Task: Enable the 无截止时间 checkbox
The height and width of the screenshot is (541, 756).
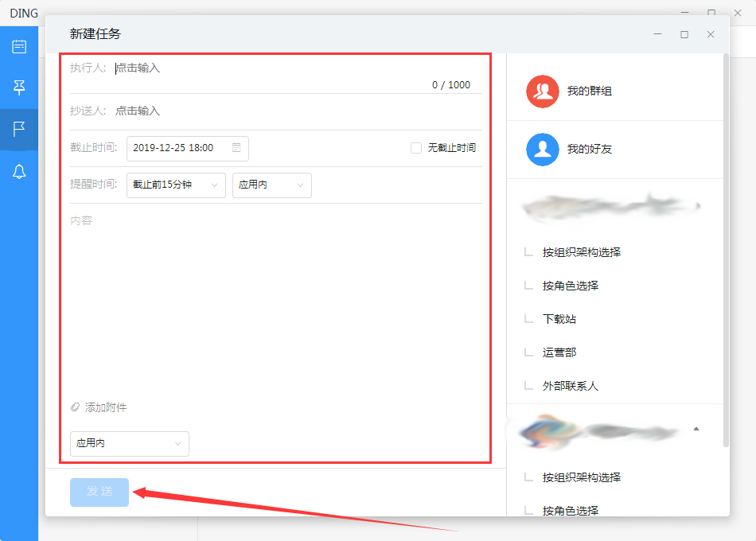Action: (416, 148)
